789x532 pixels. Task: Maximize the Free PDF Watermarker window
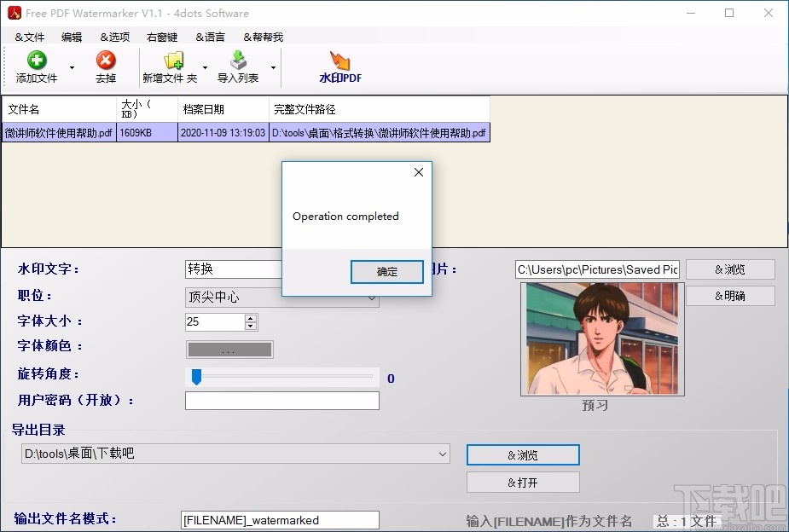729,13
